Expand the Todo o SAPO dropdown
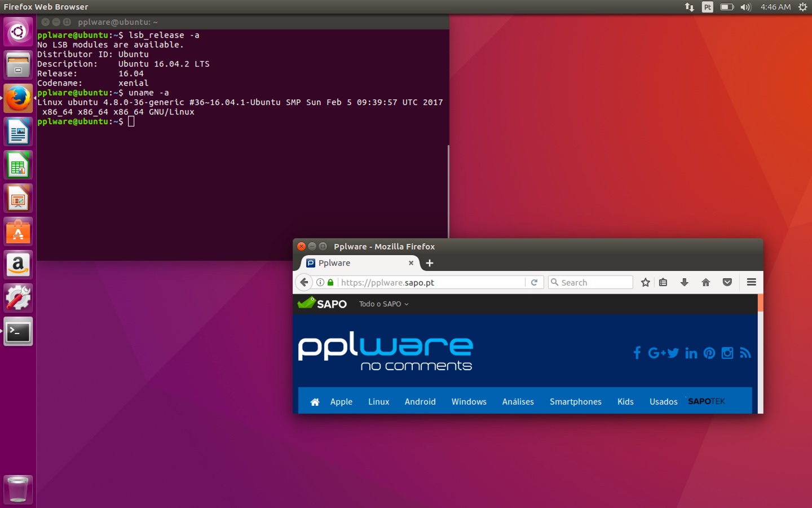The width and height of the screenshot is (812, 508). click(383, 304)
